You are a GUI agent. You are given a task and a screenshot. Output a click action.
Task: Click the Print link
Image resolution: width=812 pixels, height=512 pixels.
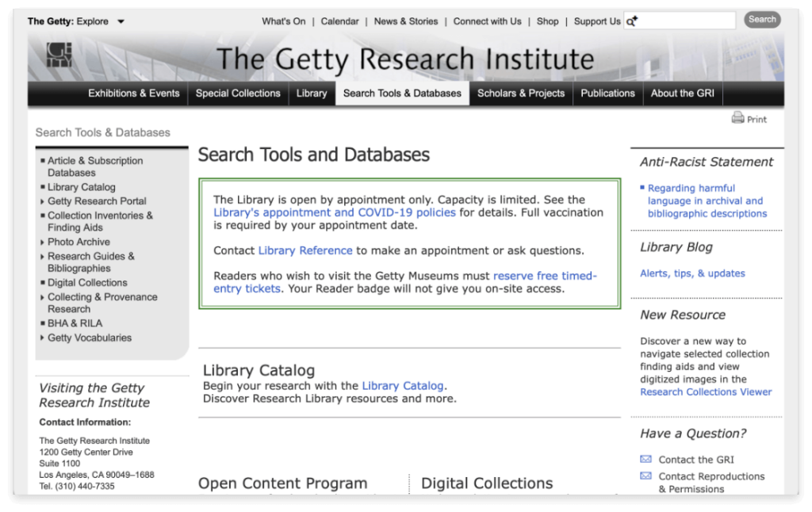(x=756, y=120)
